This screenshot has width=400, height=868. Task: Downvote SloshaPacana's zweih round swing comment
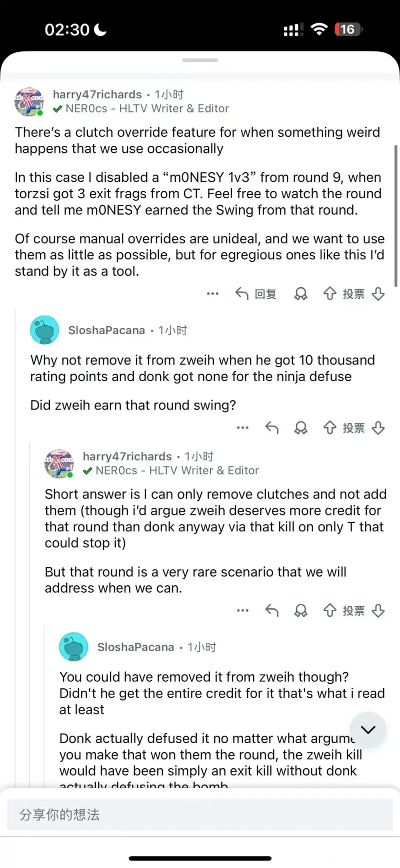(x=378, y=428)
